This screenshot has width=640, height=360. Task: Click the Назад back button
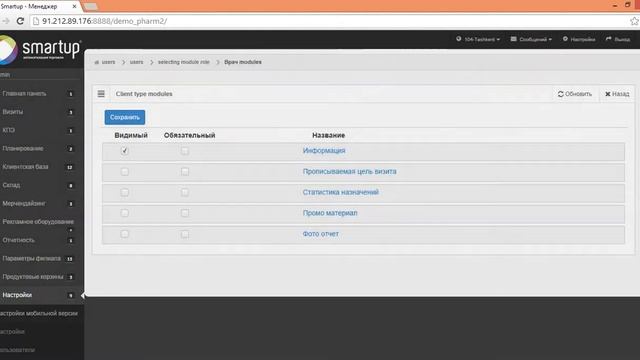[x=617, y=94]
